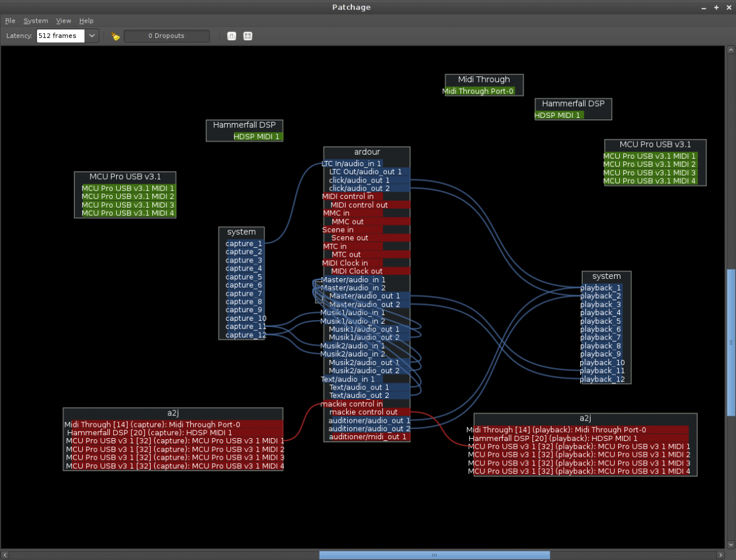The height and width of the screenshot is (560, 736).
Task: Select a2j (capture) MCU Pro MIDI 1 port
Action: pyautogui.click(x=174, y=441)
